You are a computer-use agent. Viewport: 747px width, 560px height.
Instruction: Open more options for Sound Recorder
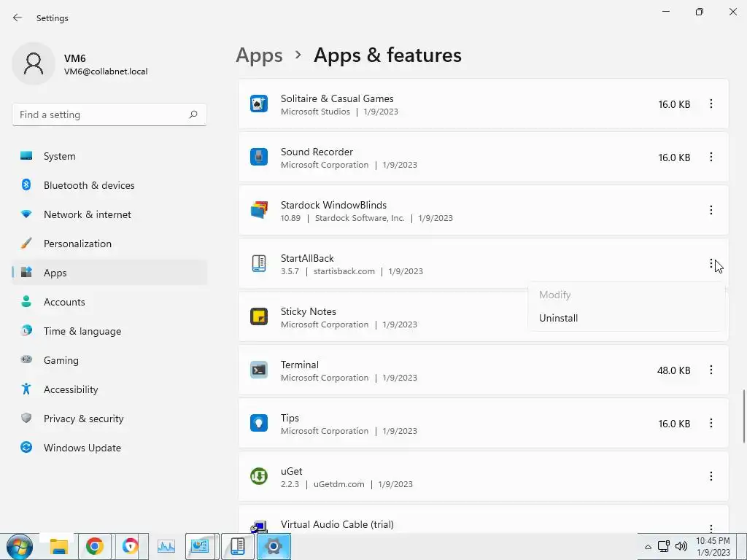point(711,157)
